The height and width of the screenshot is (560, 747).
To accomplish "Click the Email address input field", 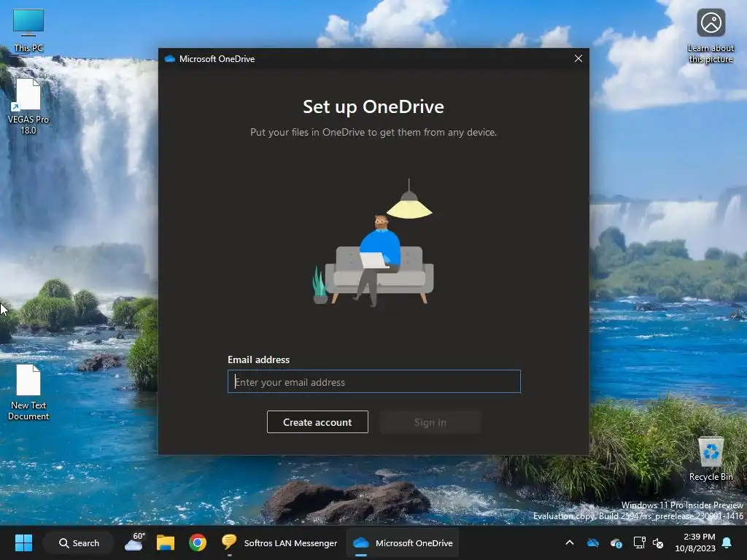I will point(374,381).
